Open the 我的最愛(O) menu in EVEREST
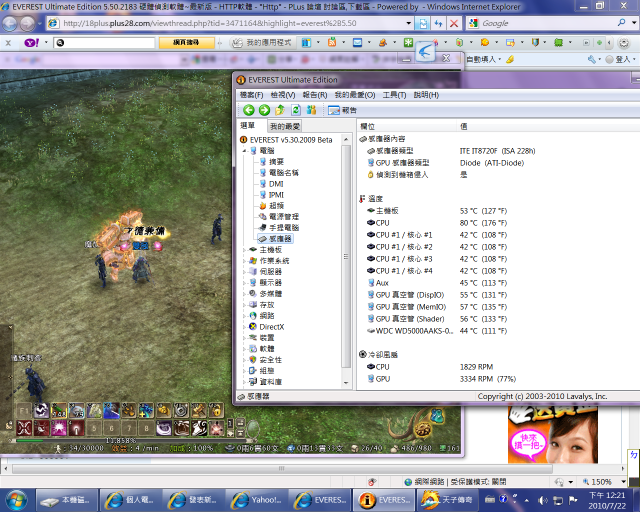 click(x=355, y=95)
